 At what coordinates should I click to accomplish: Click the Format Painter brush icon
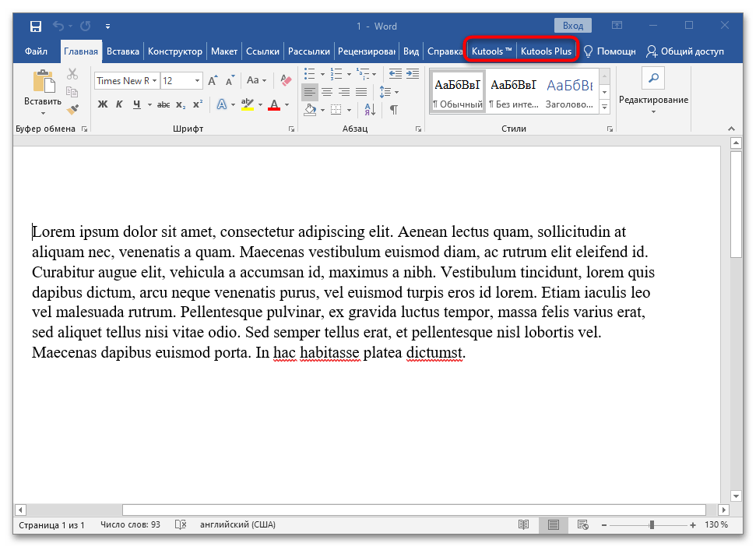pyautogui.click(x=72, y=109)
